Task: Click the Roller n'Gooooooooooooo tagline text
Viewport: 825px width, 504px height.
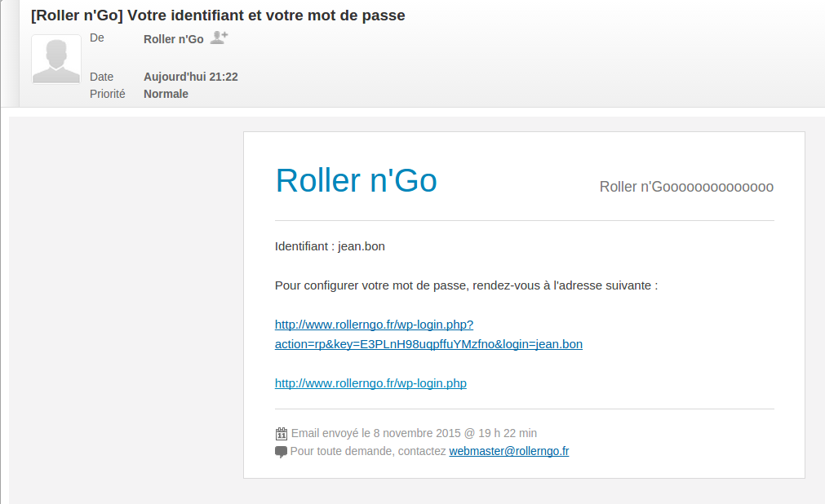Action: pyautogui.click(x=686, y=187)
